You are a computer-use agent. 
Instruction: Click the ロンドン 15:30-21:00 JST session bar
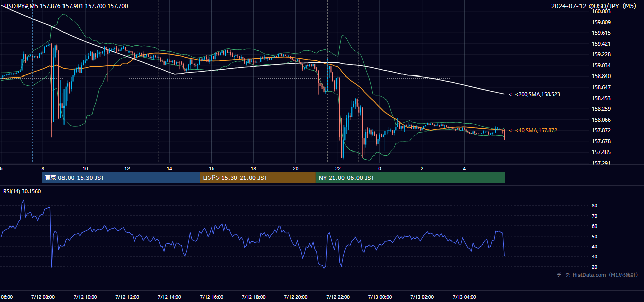[258, 178]
